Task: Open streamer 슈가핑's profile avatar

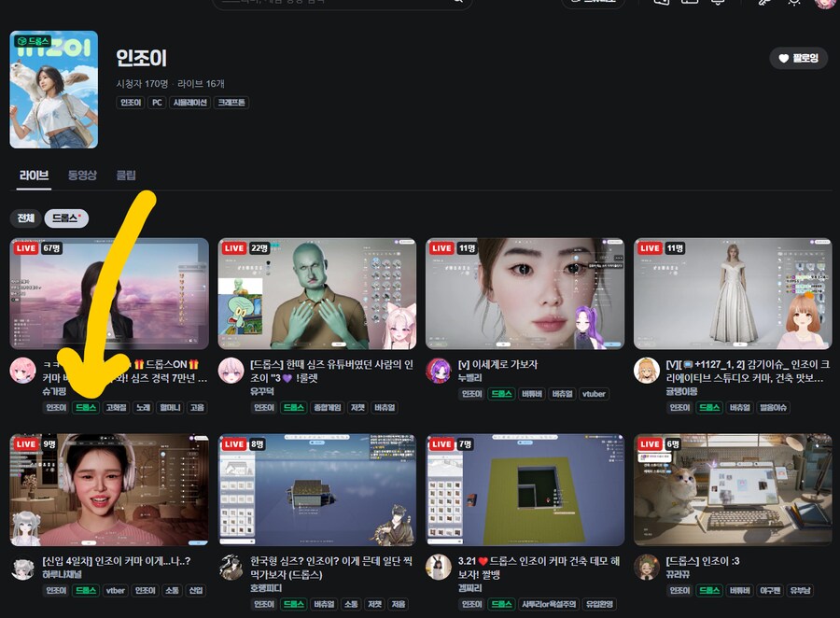Action: (23, 371)
